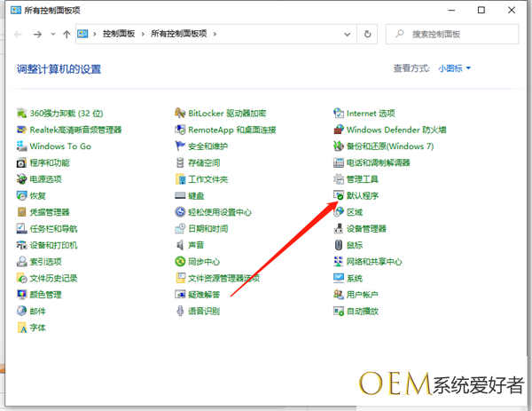
Task: Open the 电源选项 icon
Action: coord(21,179)
